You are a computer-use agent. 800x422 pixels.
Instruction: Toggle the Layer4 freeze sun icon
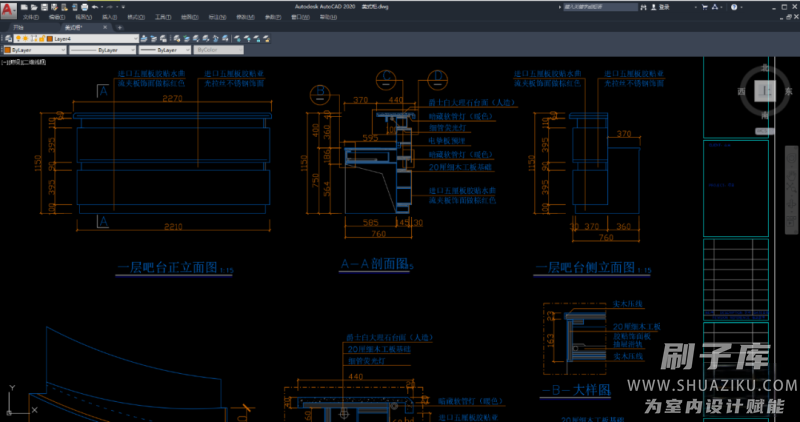[26, 38]
